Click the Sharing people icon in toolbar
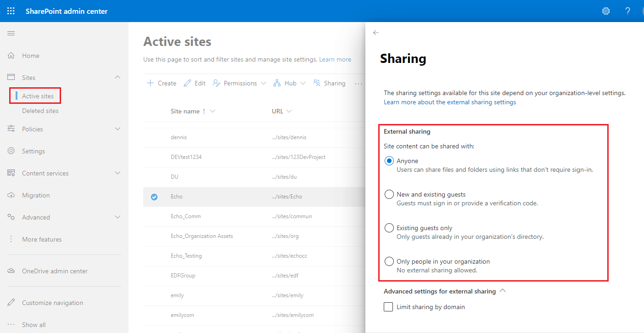 coord(317,83)
